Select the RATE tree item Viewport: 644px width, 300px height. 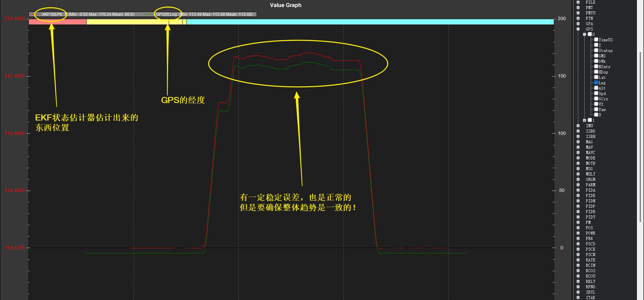click(x=590, y=260)
